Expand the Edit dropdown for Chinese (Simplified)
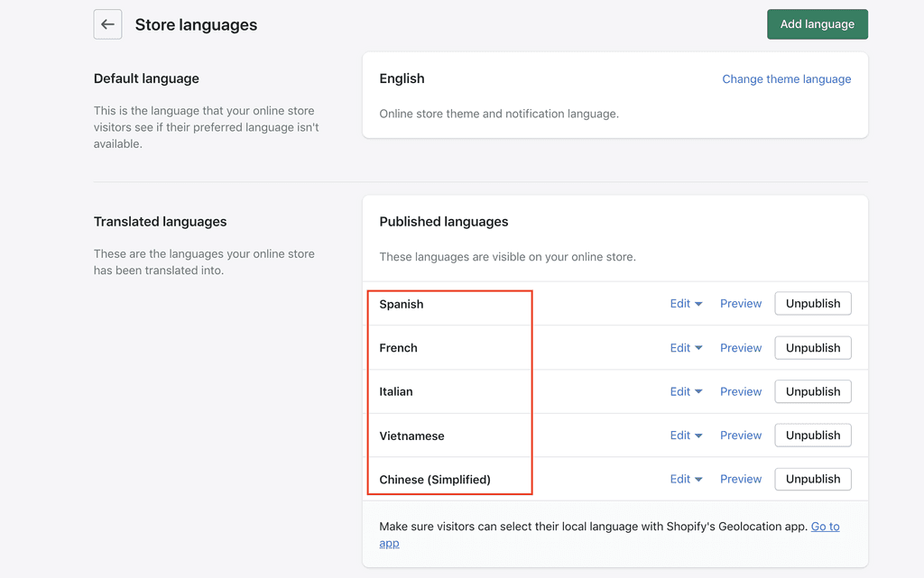The height and width of the screenshot is (578, 924). [x=686, y=479]
